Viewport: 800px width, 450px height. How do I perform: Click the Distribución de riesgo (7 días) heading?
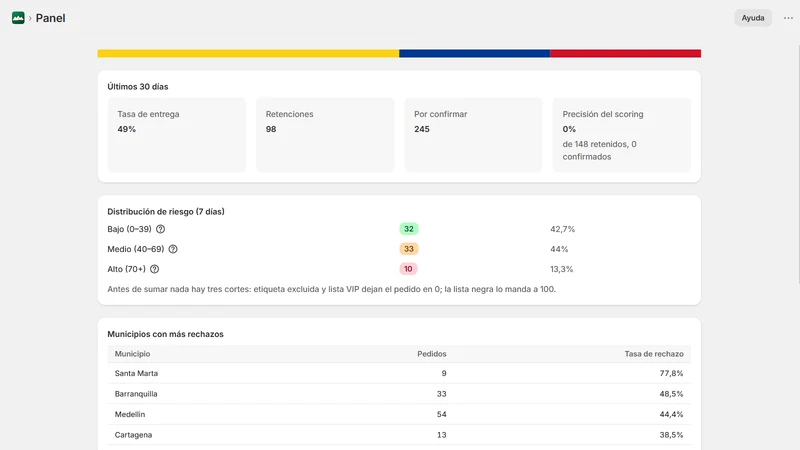click(x=166, y=211)
